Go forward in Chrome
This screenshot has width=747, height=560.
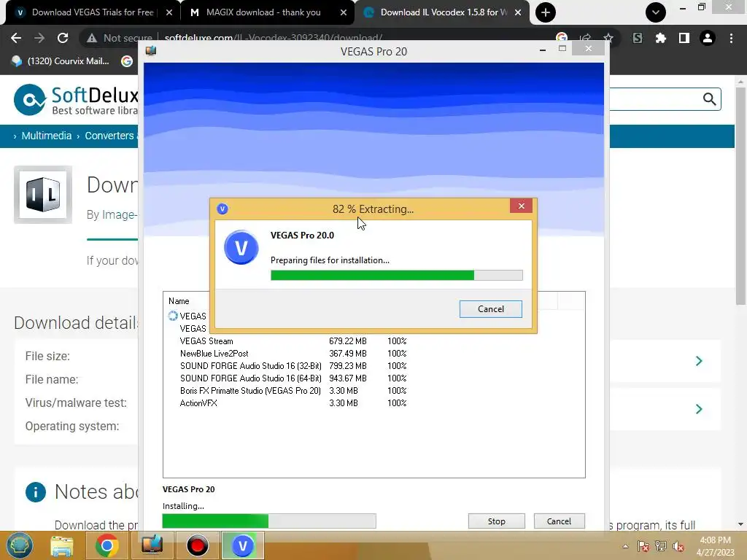point(39,38)
